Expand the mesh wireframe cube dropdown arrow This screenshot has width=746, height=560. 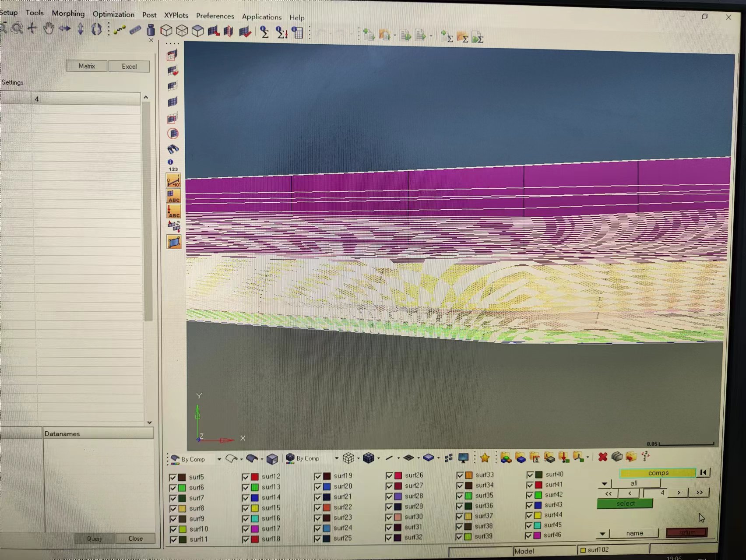358,458
